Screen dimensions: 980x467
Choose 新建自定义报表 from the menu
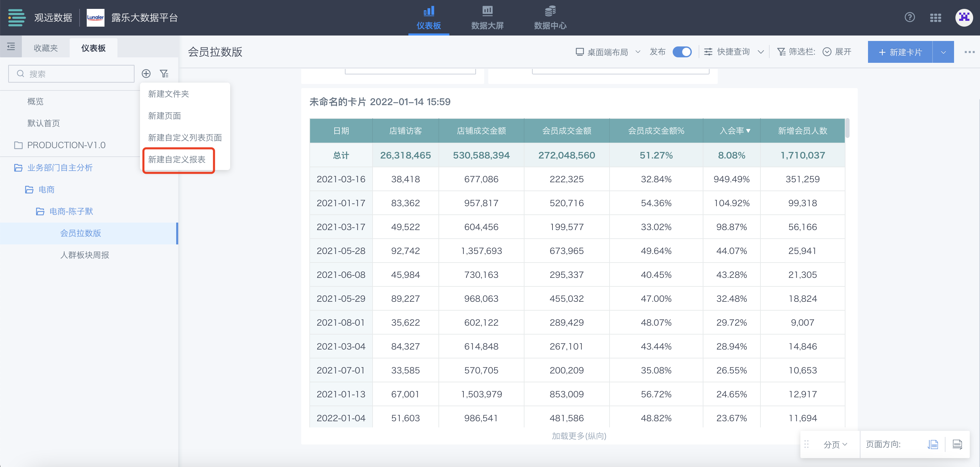tap(177, 160)
